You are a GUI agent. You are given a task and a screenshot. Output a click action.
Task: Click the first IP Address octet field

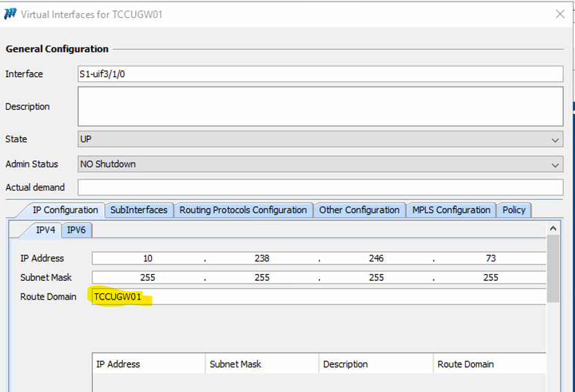point(148,258)
